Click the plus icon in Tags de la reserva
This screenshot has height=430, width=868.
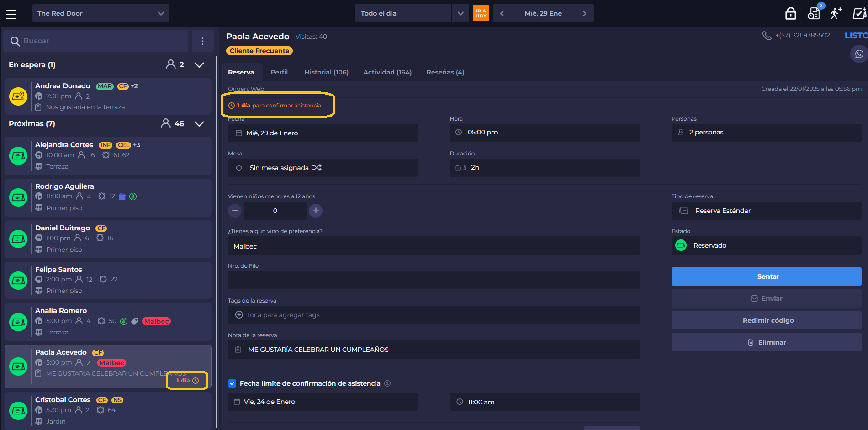(239, 315)
